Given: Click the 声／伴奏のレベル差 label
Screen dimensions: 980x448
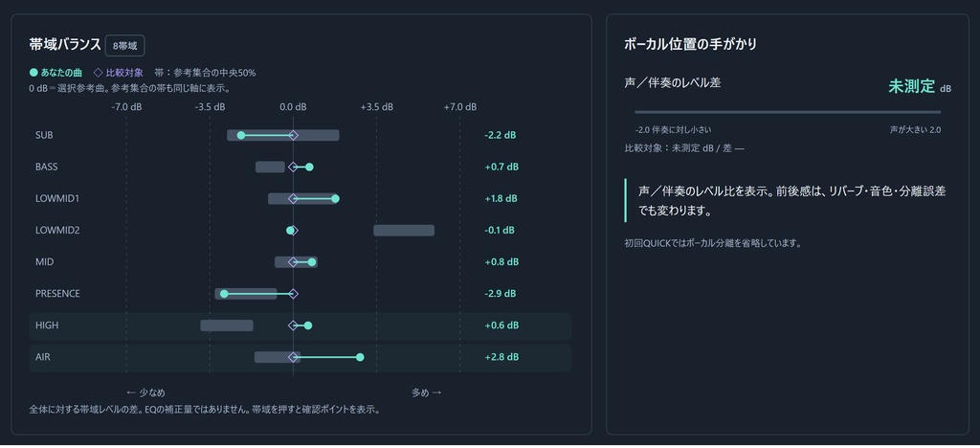Looking at the screenshot, I should click(673, 82).
